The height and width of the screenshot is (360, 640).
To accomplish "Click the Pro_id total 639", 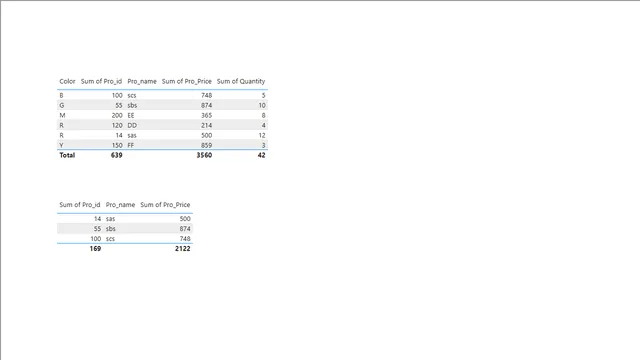I will coord(116,155).
